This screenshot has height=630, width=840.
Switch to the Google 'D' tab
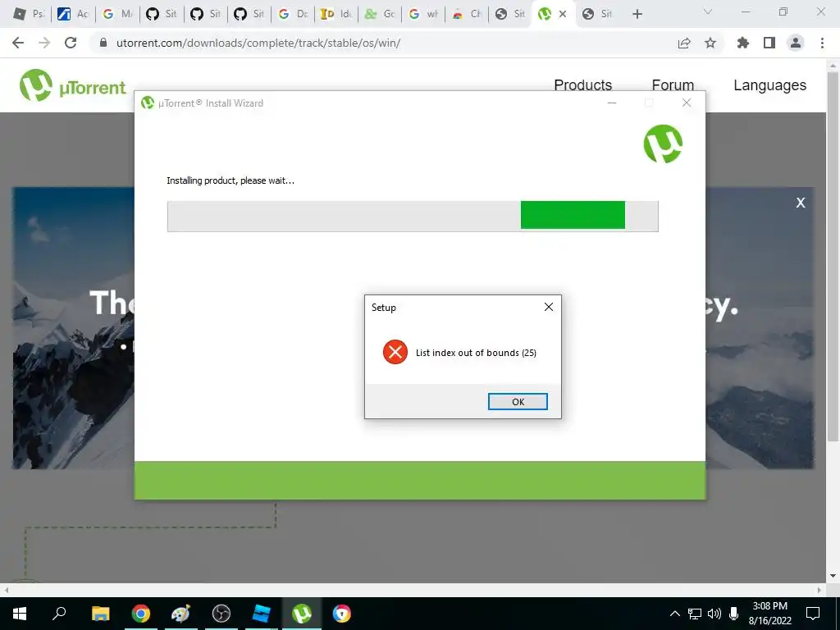pos(293,14)
